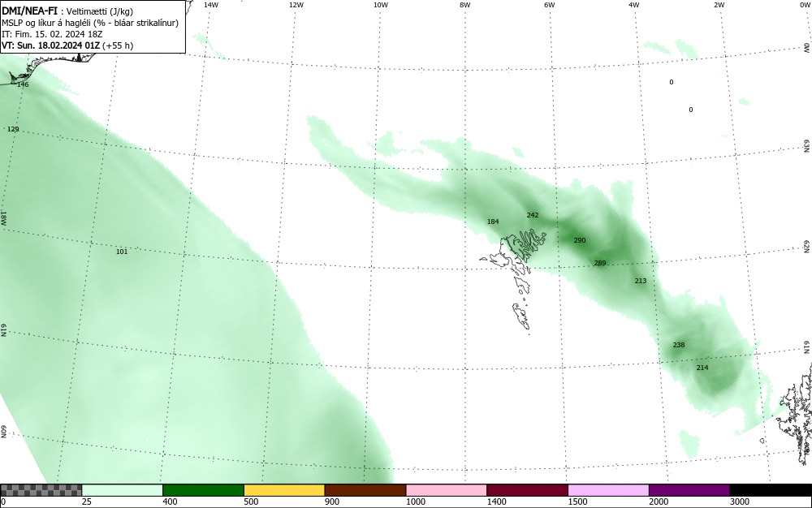Viewport: 812px width, 508px height.
Task: Click the MSLP og líkur á hagléli line
Action: 90,23
